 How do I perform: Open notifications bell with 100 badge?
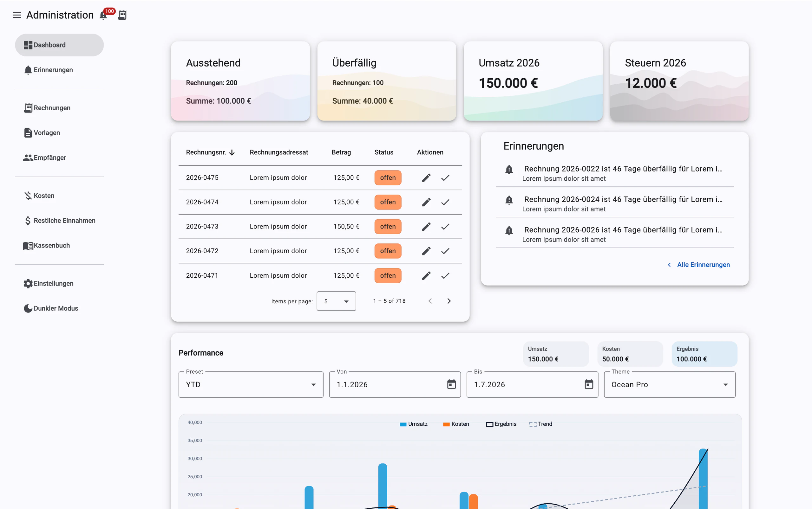pos(104,15)
